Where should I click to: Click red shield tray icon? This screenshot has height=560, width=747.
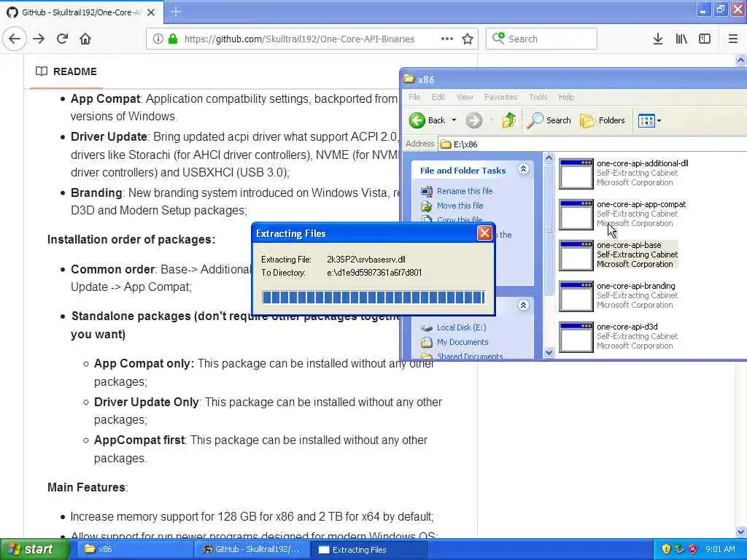(693, 550)
